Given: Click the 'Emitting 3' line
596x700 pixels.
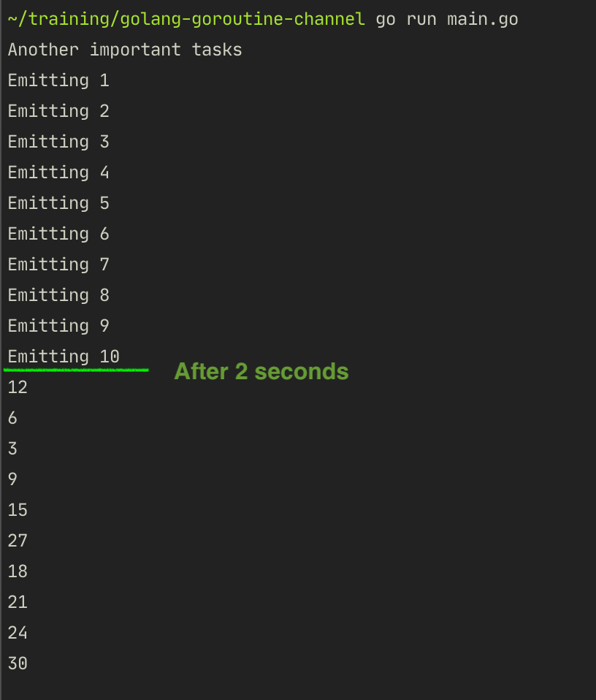Looking at the screenshot, I should [58, 142].
